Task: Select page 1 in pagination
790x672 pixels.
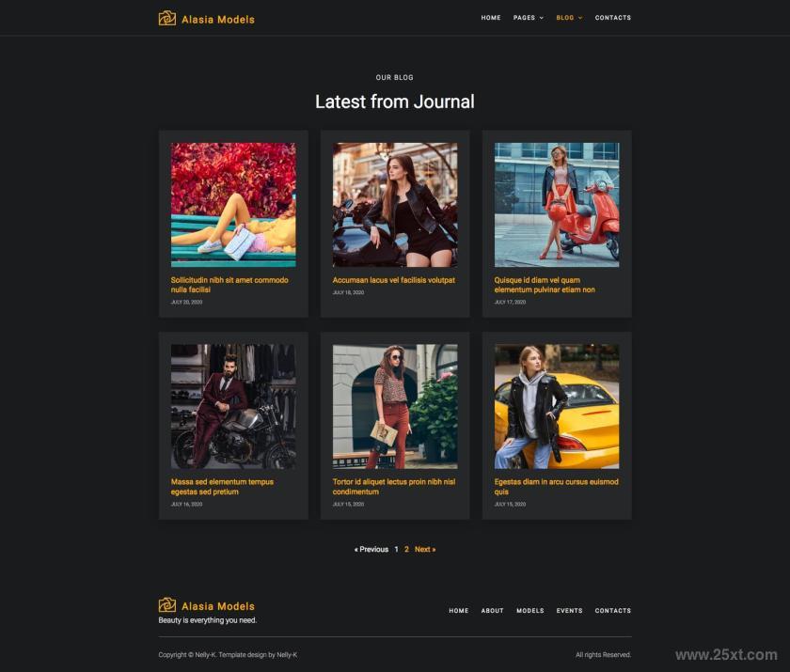Action: 397,549
